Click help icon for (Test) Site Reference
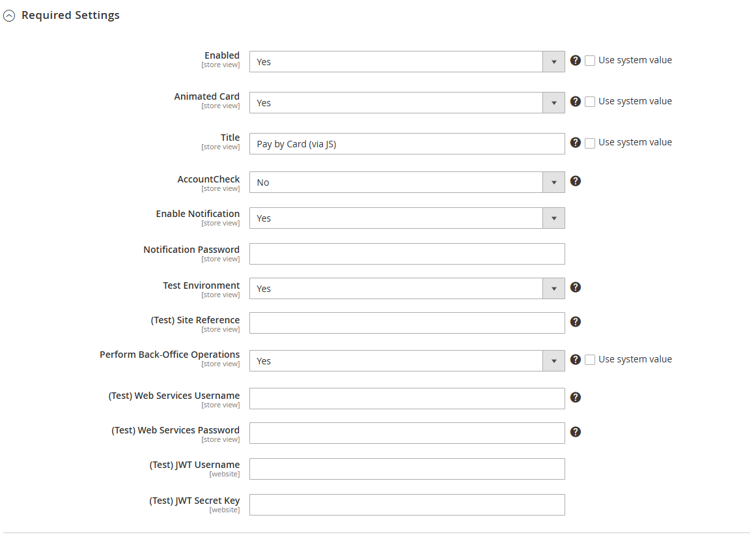 tap(575, 322)
